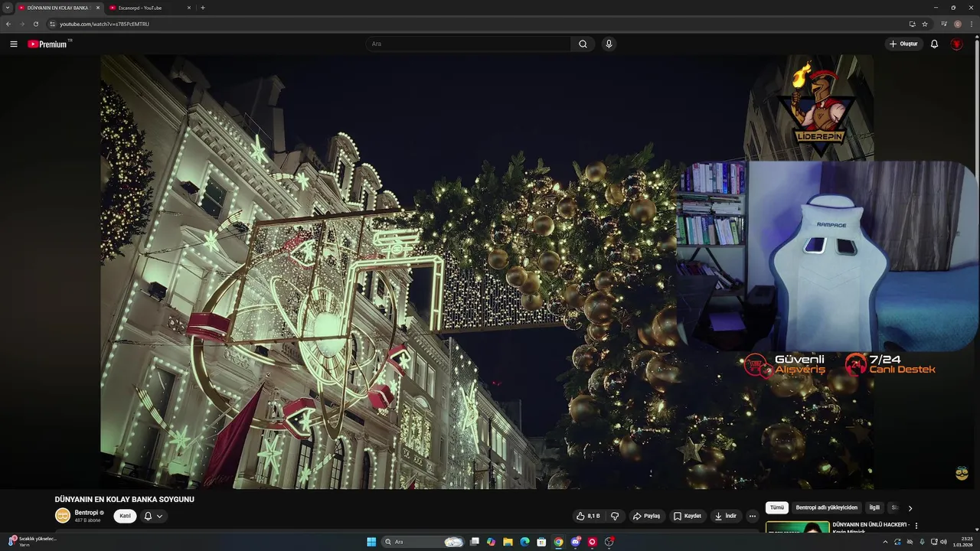Open more actions three-dot menu
Screen dimensions: 980x551
pos(753,516)
